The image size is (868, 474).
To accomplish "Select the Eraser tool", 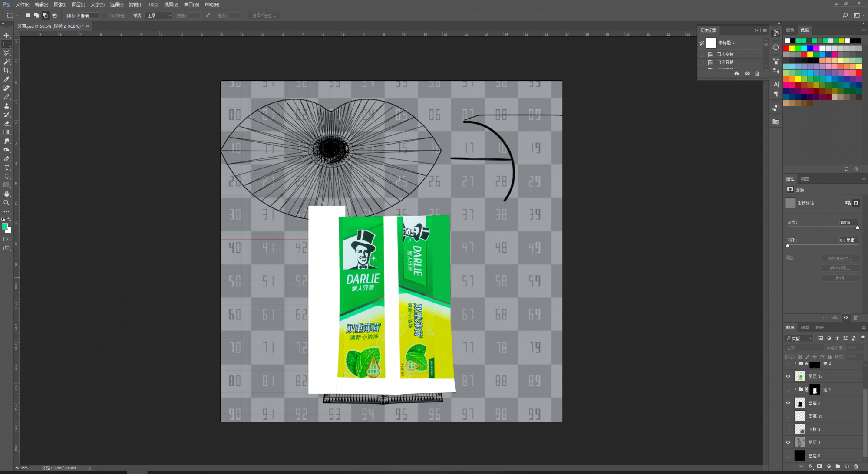I will click(7, 124).
